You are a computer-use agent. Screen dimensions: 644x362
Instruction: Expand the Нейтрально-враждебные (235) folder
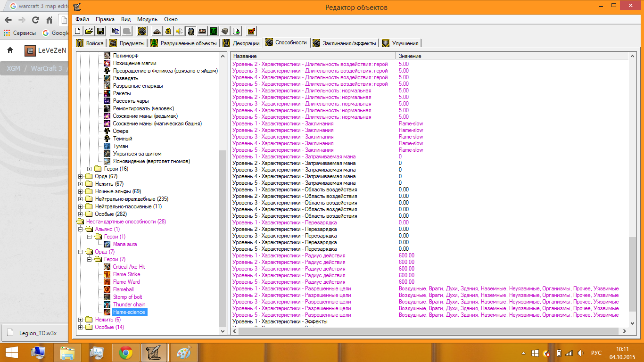click(81, 199)
